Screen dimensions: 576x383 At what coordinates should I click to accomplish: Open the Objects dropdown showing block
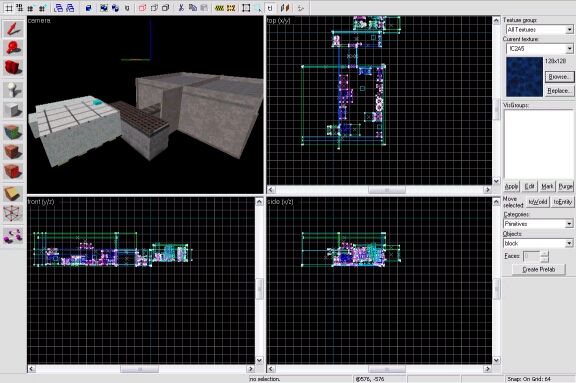[x=538, y=243]
